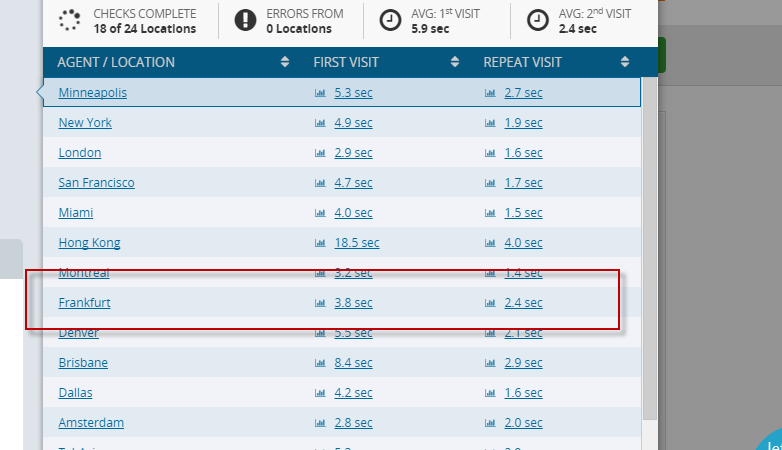Open Minneapolis 5.3 sec first visit result
782x450 pixels.
tap(353, 93)
